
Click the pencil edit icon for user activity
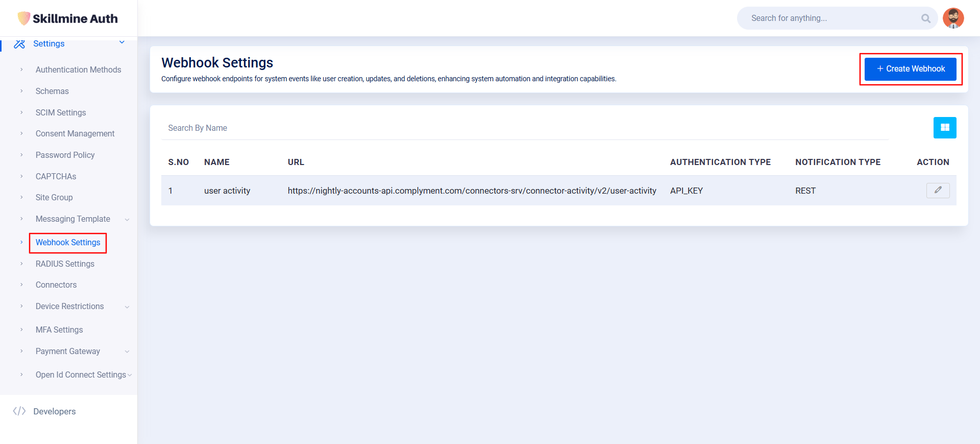(938, 190)
